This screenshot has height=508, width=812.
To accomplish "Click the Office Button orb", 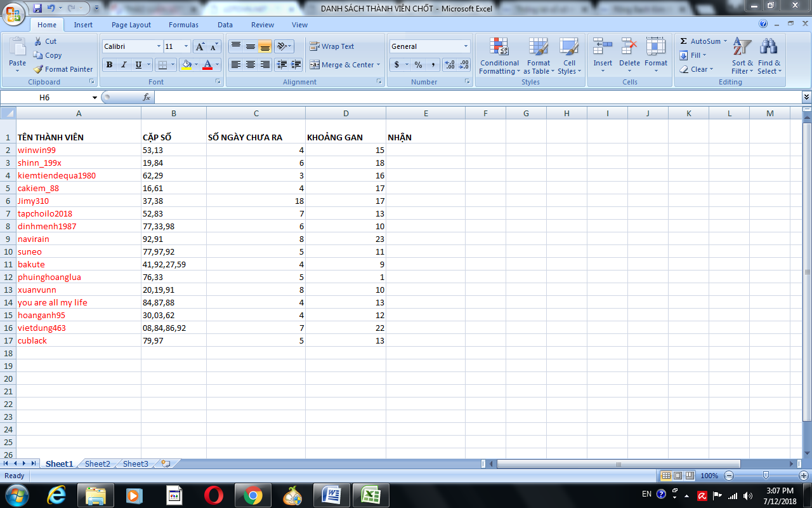I will click(14, 13).
